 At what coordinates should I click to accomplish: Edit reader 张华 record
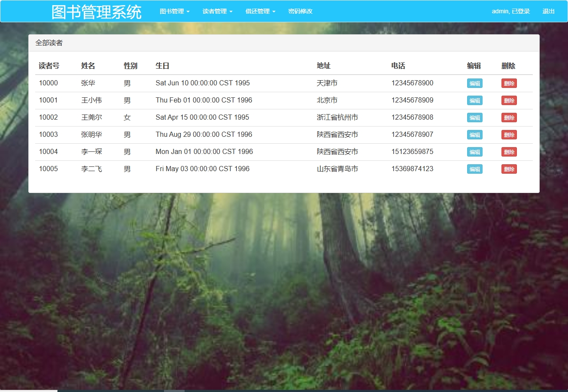(474, 83)
